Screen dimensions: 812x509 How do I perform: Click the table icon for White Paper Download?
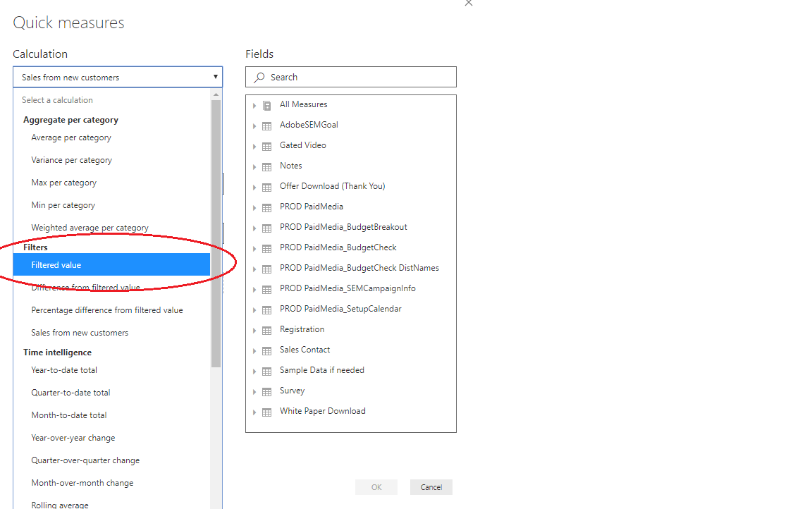(266, 412)
